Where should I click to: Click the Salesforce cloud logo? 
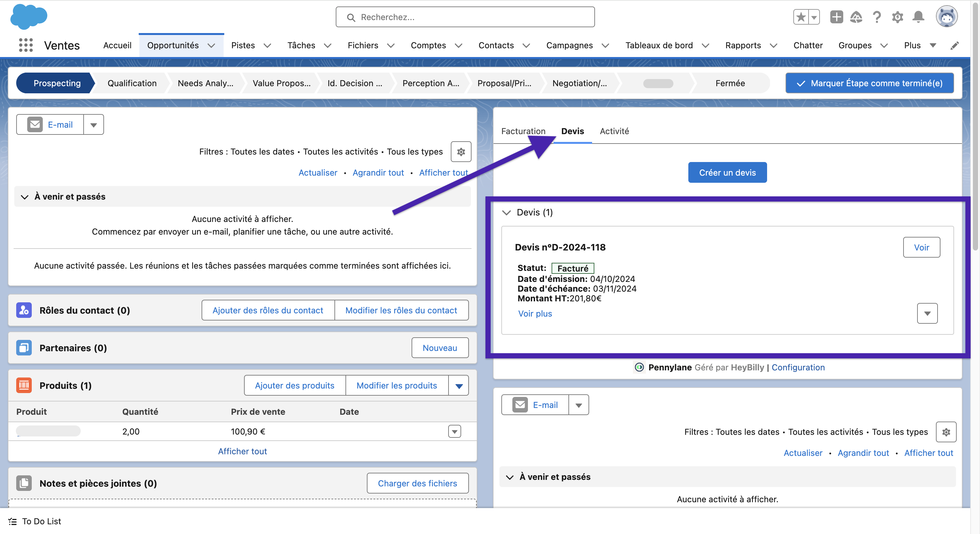pyautogui.click(x=29, y=17)
